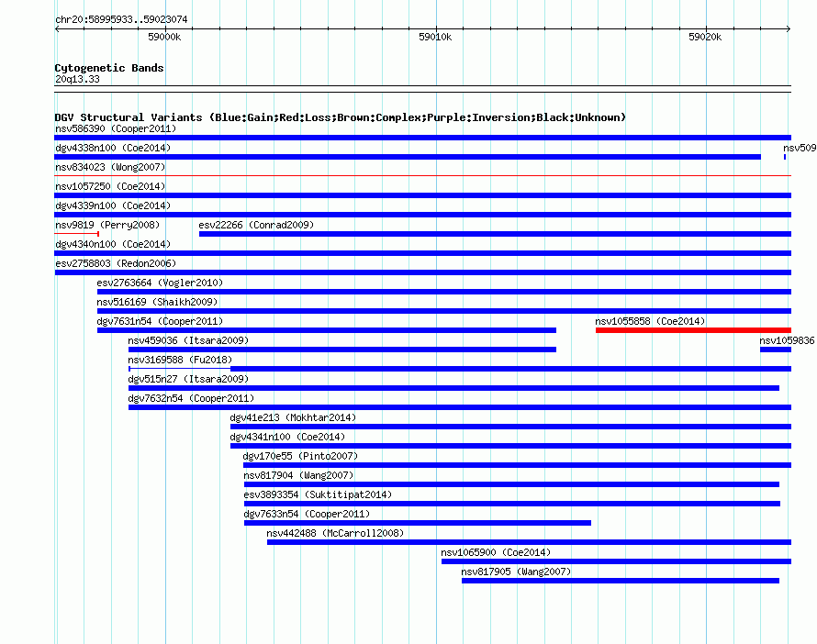Select esv22266 (Conrad2009) variant label
The height and width of the screenshot is (644, 817).
[256, 225]
